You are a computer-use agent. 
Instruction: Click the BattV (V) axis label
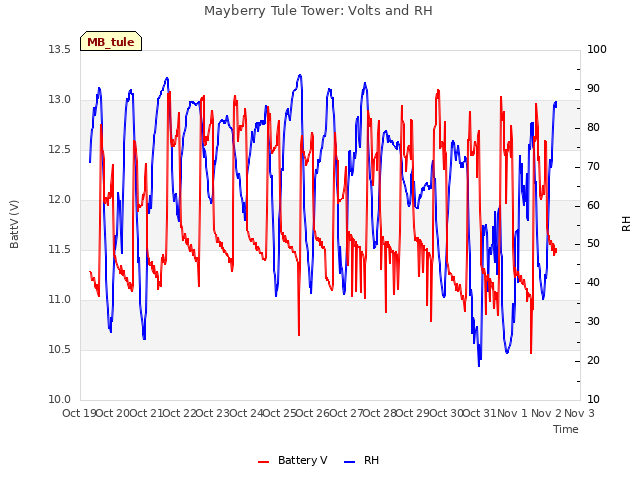14,224
